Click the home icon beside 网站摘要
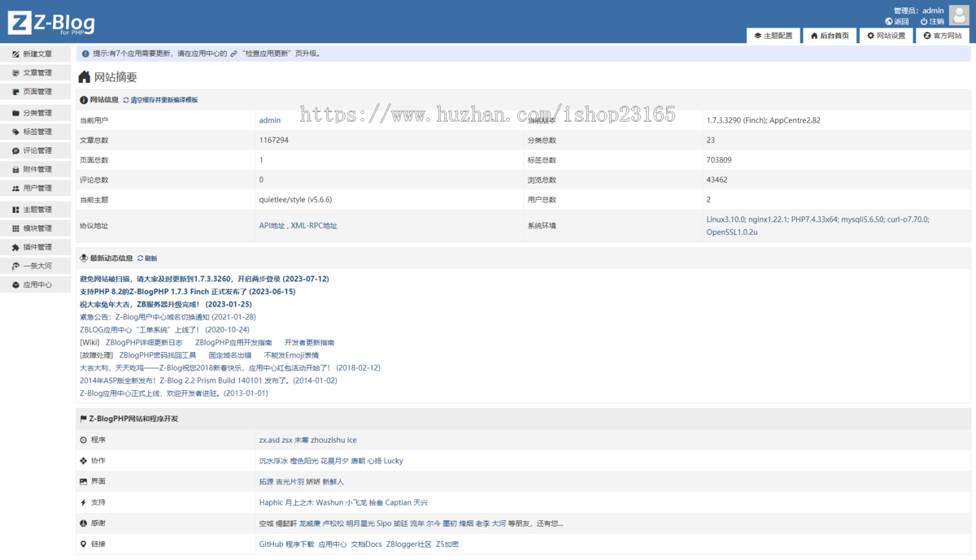This screenshot has width=976, height=560. [85, 77]
